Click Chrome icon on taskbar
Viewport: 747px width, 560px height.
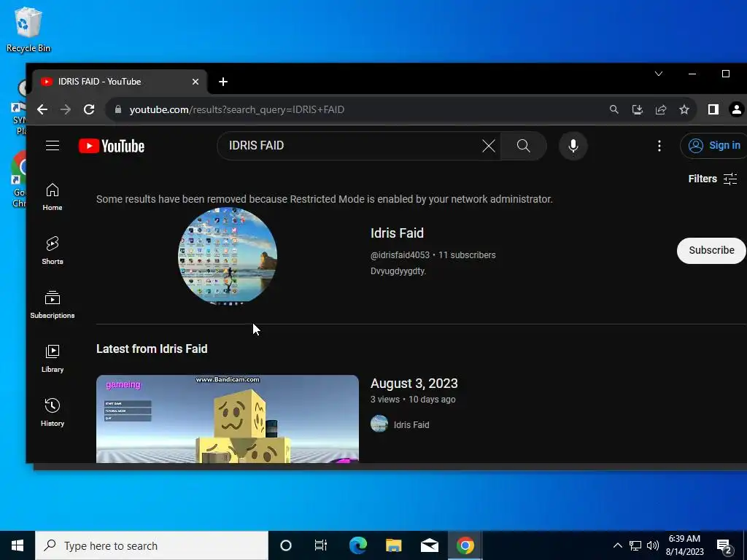coord(465,545)
